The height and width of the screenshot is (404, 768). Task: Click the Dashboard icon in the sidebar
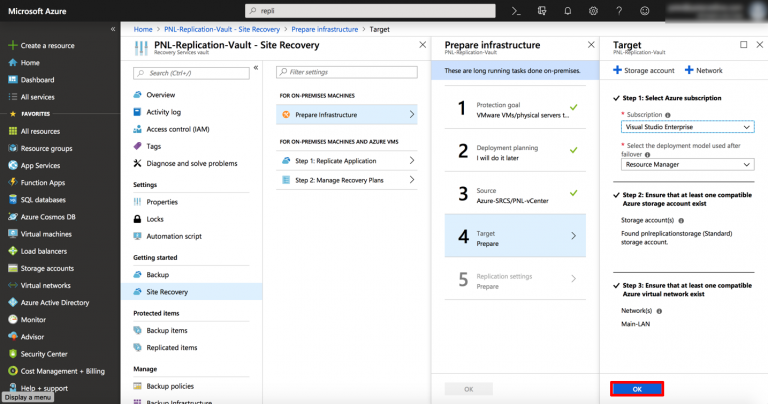pyautogui.click(x=13, y=80)
